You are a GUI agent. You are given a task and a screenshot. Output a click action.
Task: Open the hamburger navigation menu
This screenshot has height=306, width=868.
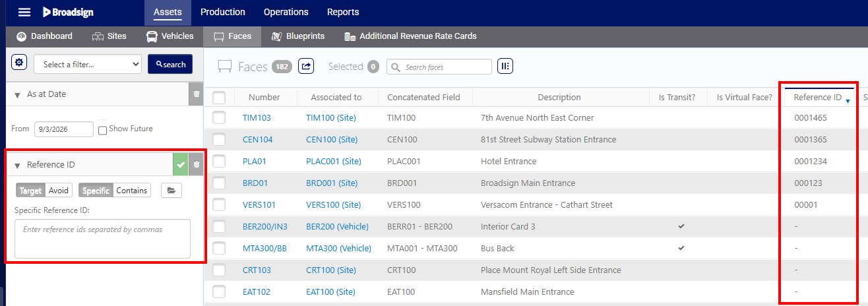(24, 12)
